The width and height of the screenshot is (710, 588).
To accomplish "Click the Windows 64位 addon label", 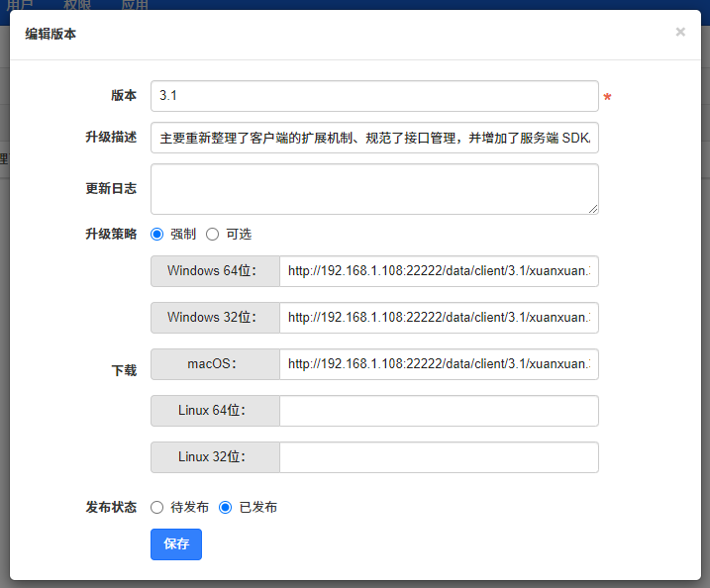I will click(215, 270).
